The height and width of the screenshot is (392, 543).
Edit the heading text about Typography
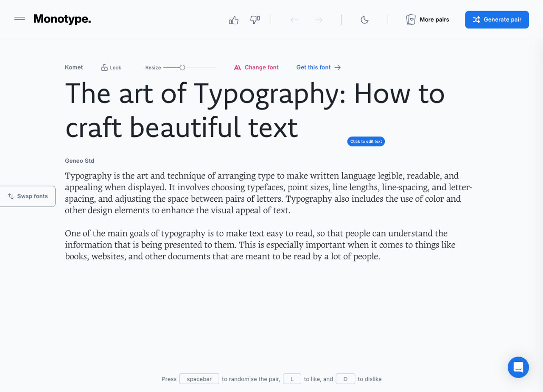(255, 110)
